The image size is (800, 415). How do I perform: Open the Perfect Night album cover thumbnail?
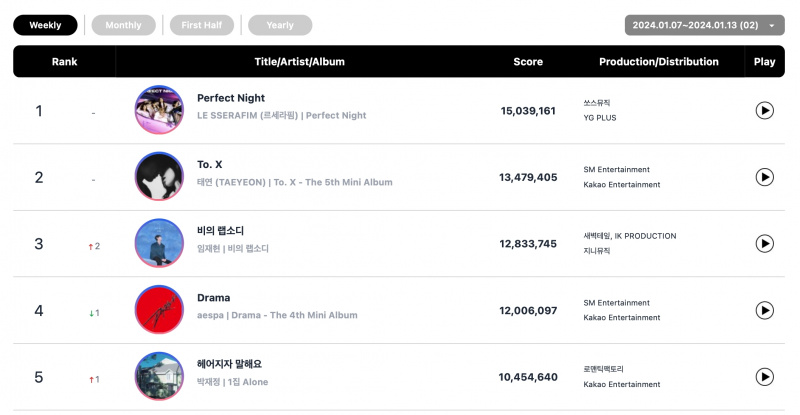click(159, 110)
